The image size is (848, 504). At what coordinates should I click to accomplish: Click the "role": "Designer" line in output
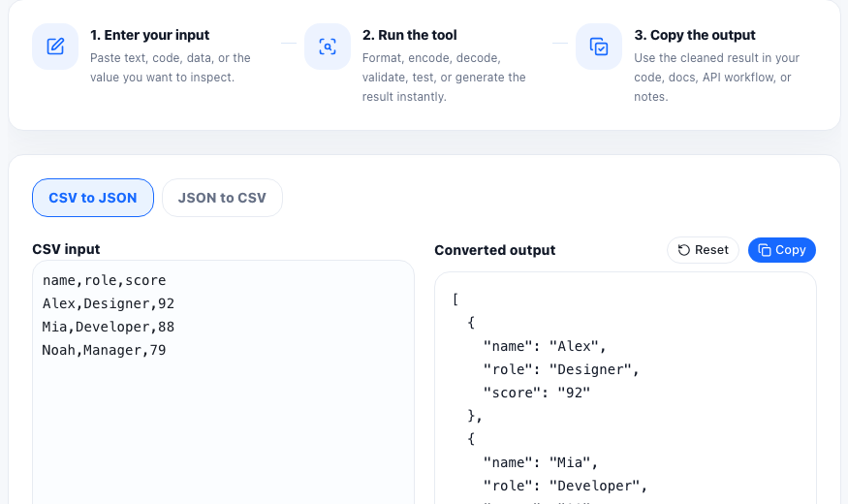[x=561, y=369]
